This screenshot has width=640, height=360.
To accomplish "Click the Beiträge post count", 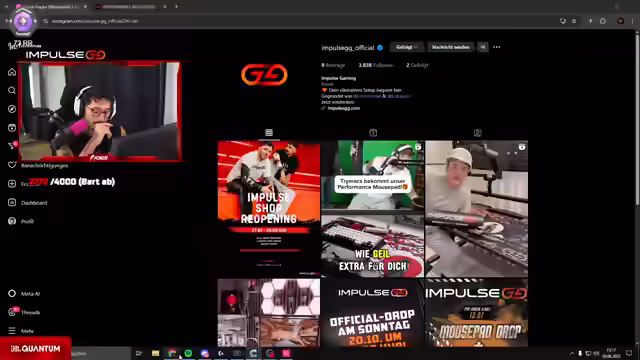I will tap(333, 65).
